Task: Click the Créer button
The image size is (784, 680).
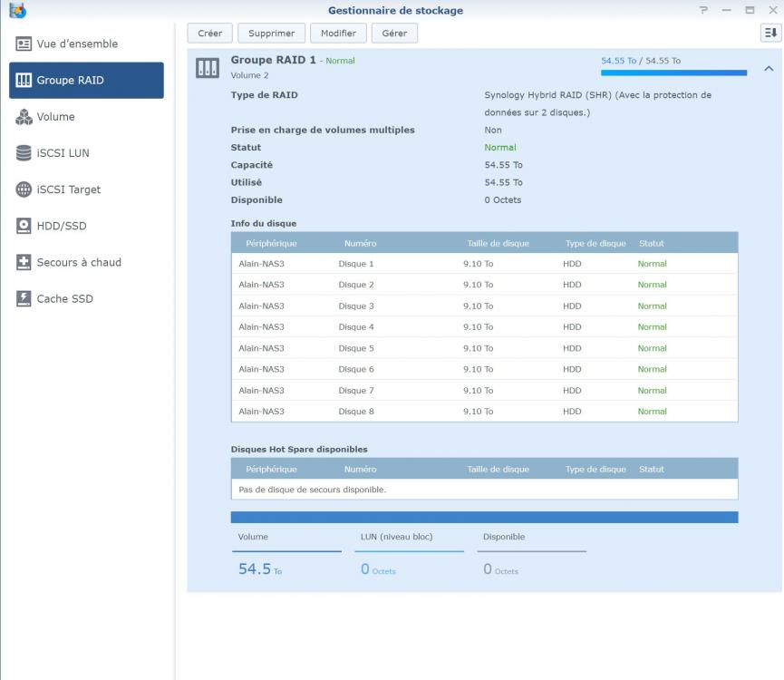Action: (210, 33)
